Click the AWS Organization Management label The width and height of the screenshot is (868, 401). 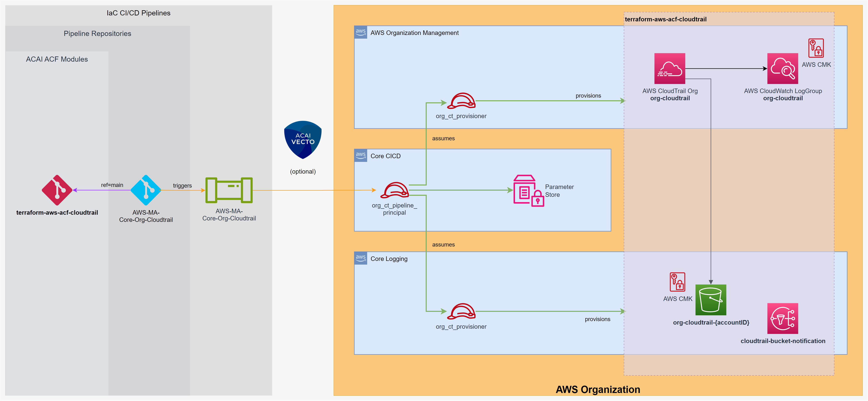pos(414,33)
